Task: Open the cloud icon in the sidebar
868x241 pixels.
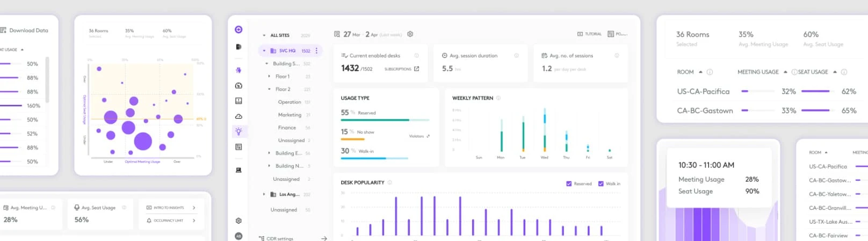Action: coord(238,116)
